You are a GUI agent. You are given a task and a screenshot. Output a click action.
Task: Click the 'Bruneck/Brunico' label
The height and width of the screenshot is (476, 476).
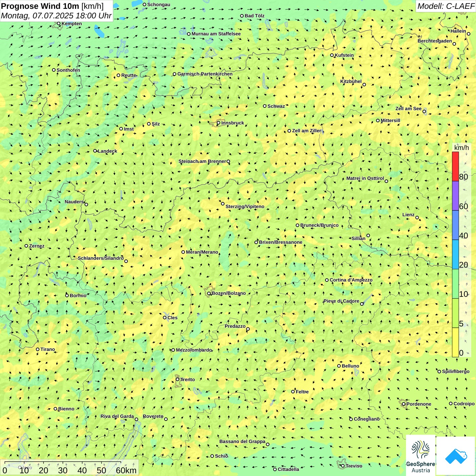[319, 225]
